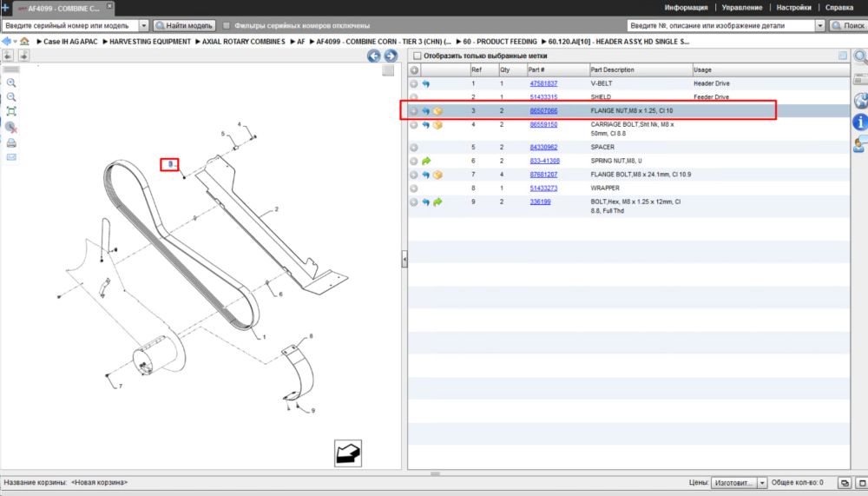Click the serial number or model input field
868x496 pixels.
[x=71, y=25]
